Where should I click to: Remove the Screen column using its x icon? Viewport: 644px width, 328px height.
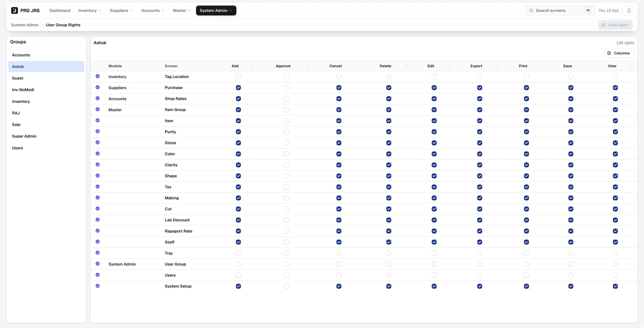point(211,66)
